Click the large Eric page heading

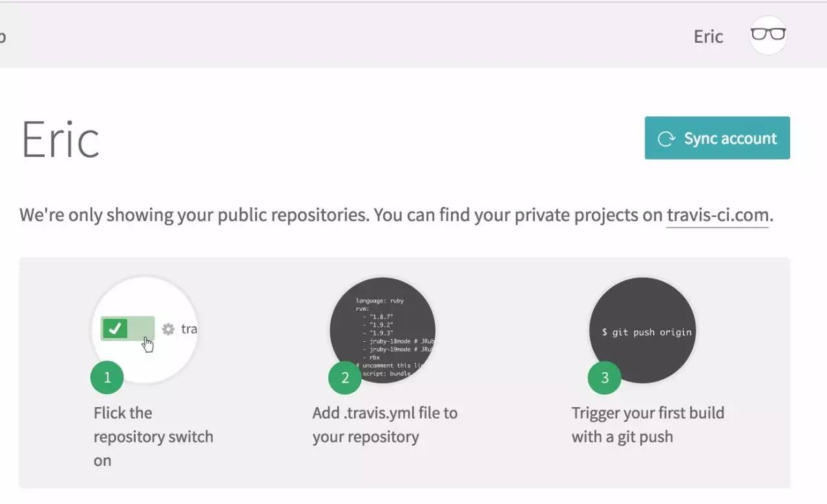pos(61,139)
